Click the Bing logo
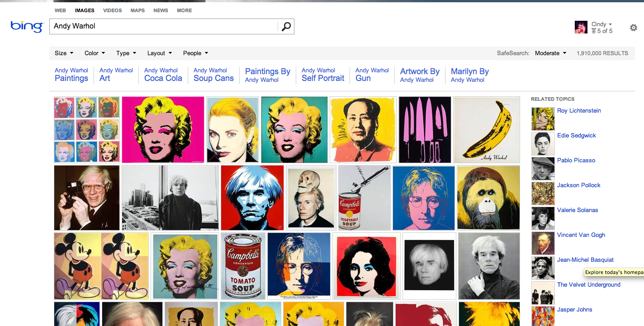 (27, 26)
